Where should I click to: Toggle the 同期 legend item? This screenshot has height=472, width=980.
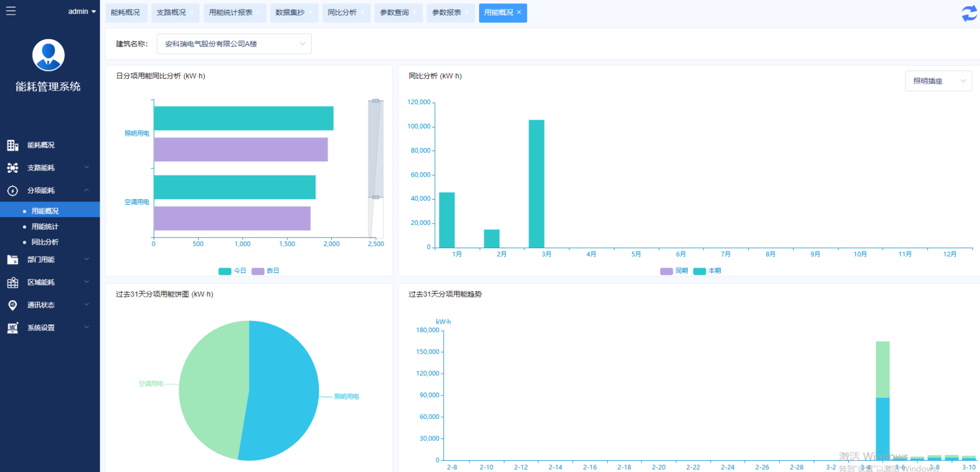(674, 271)
